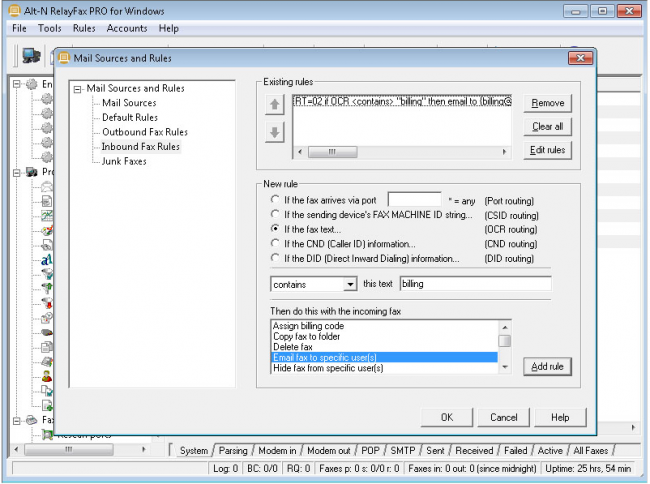Click the Mail Sources and Rules dialog icon

pos(64,58)
